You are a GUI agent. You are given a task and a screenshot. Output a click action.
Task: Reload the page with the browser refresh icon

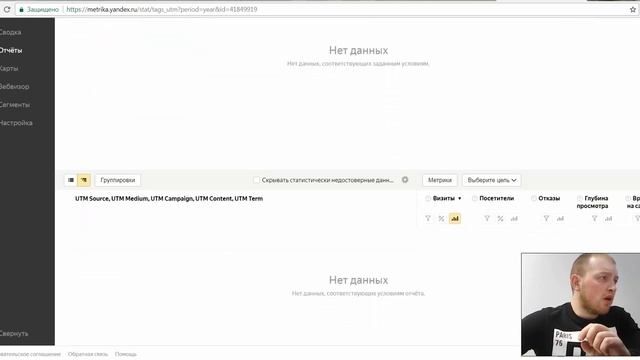pos(7,9)
